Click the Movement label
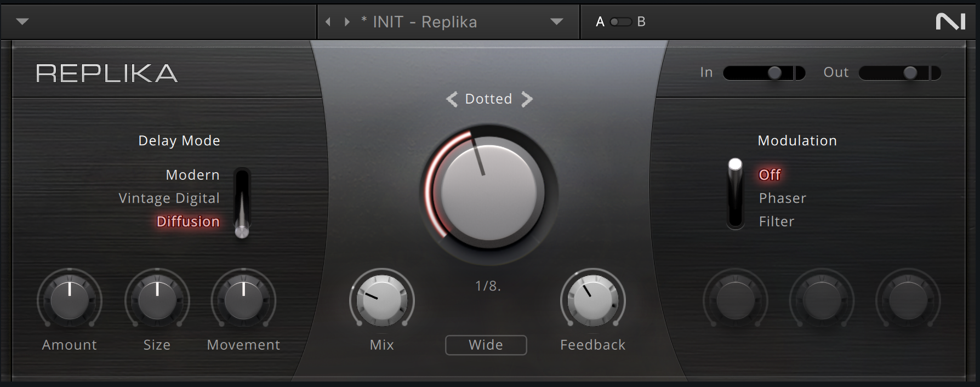 click(243, 345)
